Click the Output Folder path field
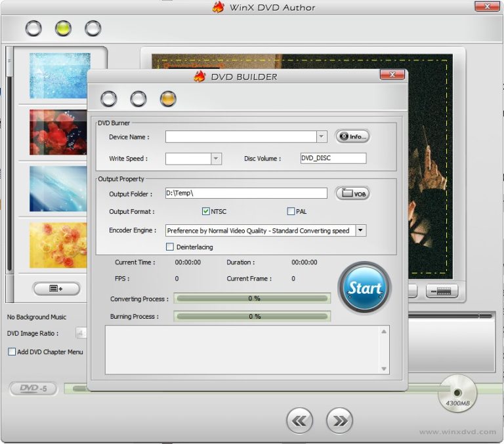 point(246,193)
